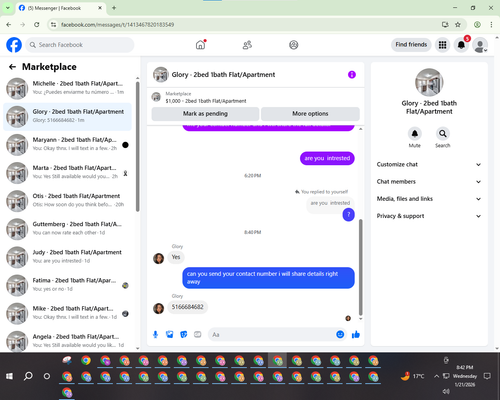Open a new Chrome tab

114,8
